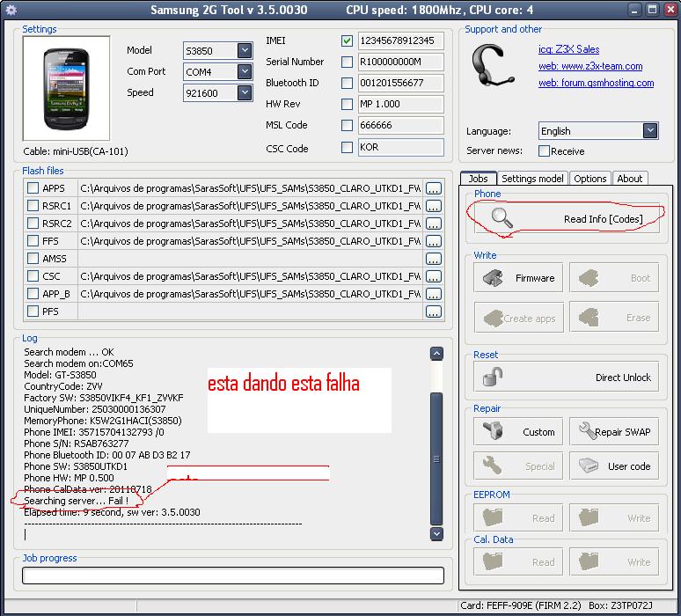Click the S3850 phone picture
This screenshot has width=681, height=616.
point(67,89)
